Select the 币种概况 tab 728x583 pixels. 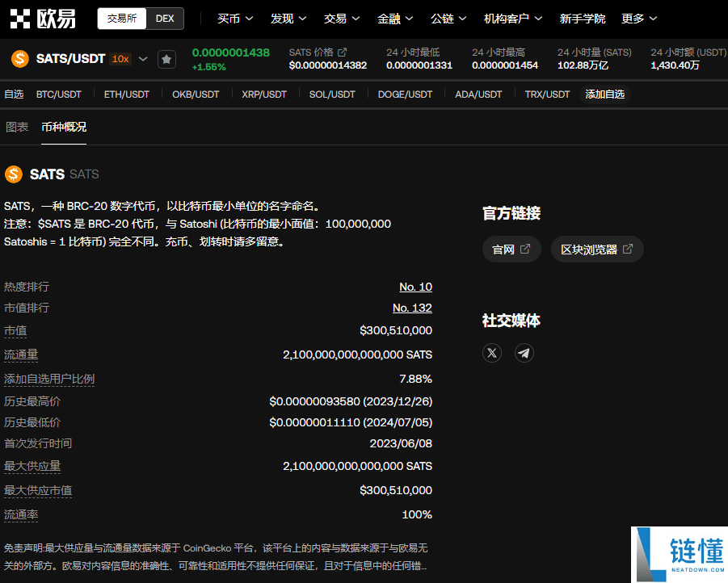(64, 127)
